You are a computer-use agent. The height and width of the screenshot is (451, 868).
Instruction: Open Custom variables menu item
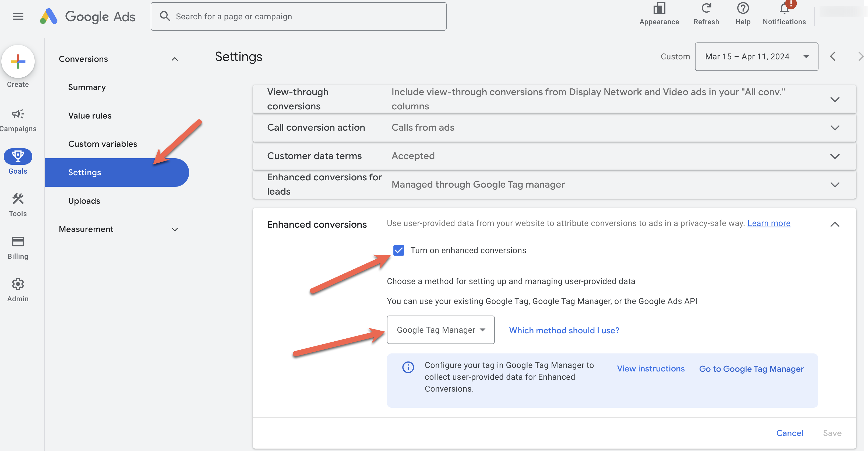pyautogui.click(x=103, y=144)
